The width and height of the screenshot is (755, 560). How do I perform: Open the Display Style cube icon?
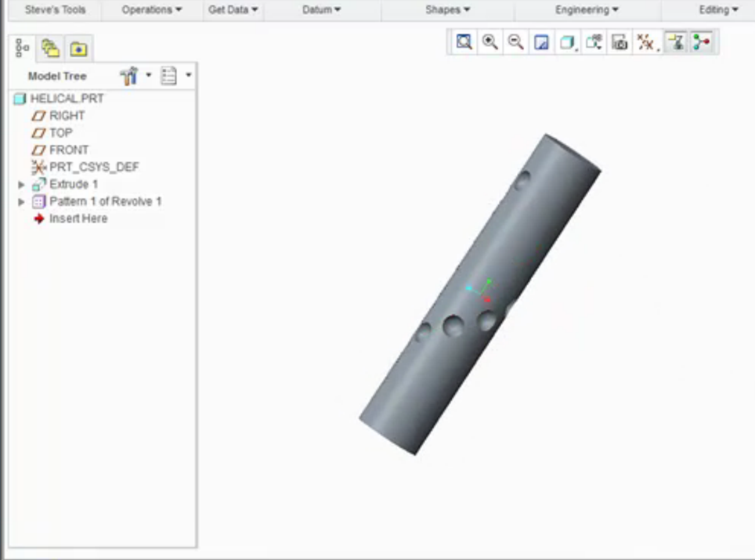pyautogui.click(x=568, y=42)
